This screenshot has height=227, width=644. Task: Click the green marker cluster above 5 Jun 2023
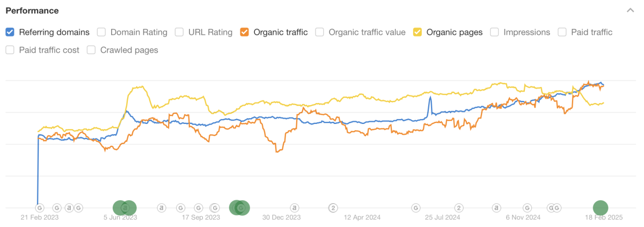[125, 208]
